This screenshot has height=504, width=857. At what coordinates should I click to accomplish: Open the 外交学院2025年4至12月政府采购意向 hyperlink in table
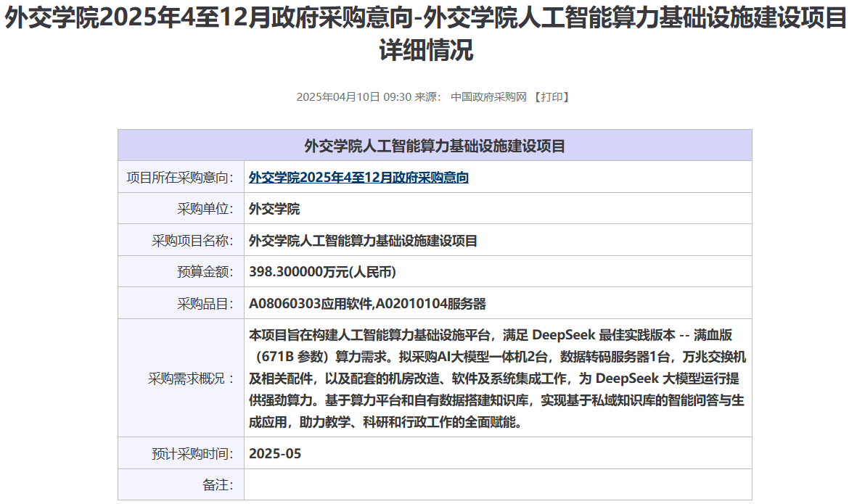coord(358,178)
